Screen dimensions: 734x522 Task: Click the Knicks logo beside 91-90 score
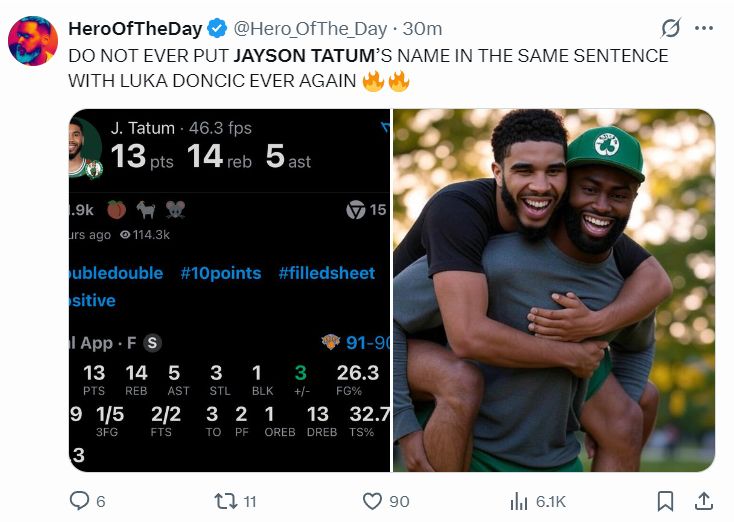click(x=331, y=342)
